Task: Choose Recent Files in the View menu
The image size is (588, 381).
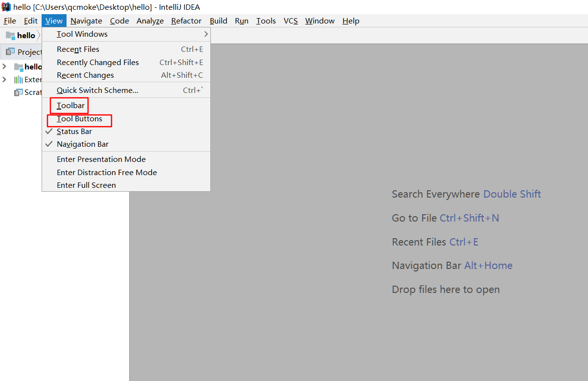Action: tap(126, 49)
